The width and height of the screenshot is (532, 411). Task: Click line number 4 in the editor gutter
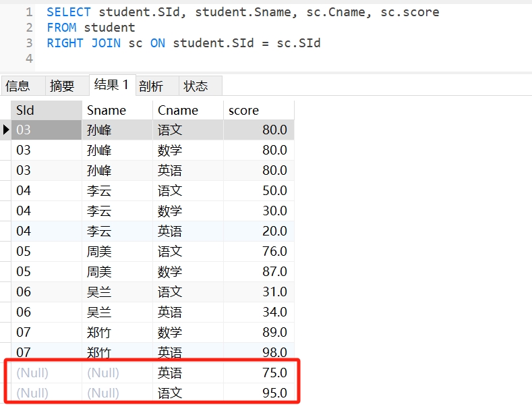[29, 59]
